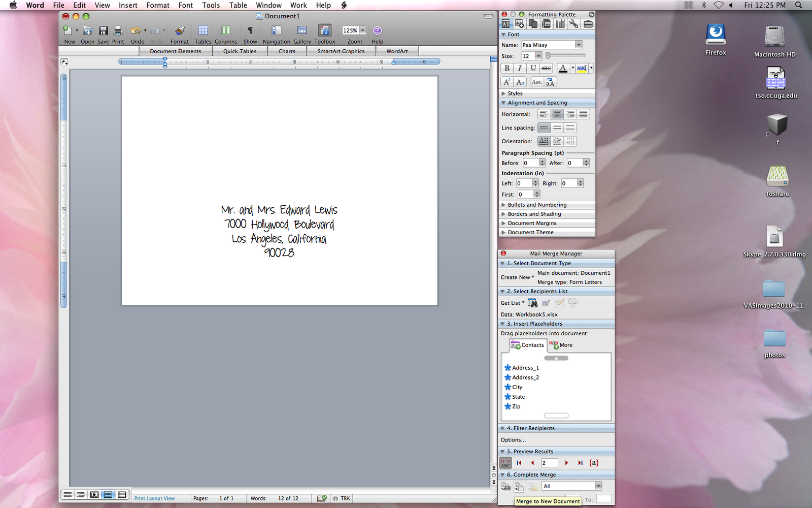Click the Show formatting marks icon
Viewport: 812px width, 508px height.
click(x=250, y=30)
